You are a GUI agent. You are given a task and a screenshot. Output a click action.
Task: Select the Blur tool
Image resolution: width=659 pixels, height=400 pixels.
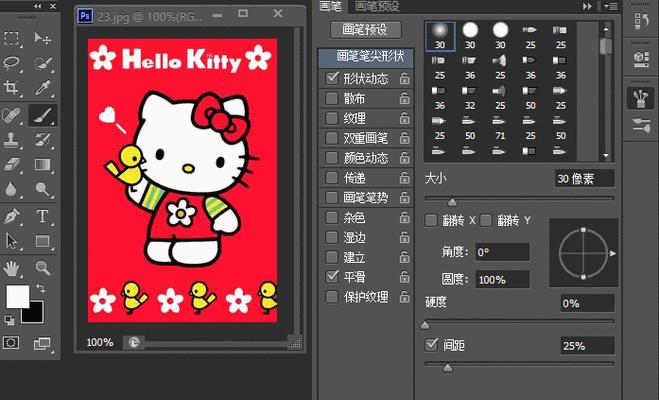(11, 189)
